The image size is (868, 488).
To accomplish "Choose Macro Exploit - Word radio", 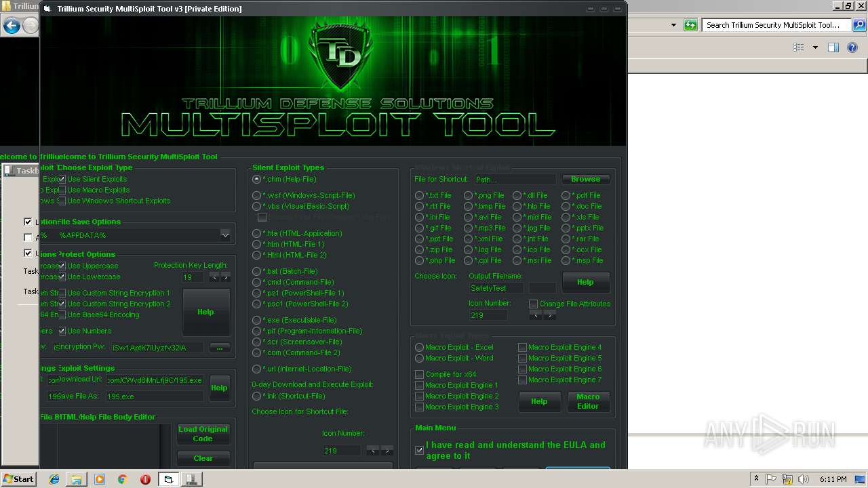I will tap(419, 359).
